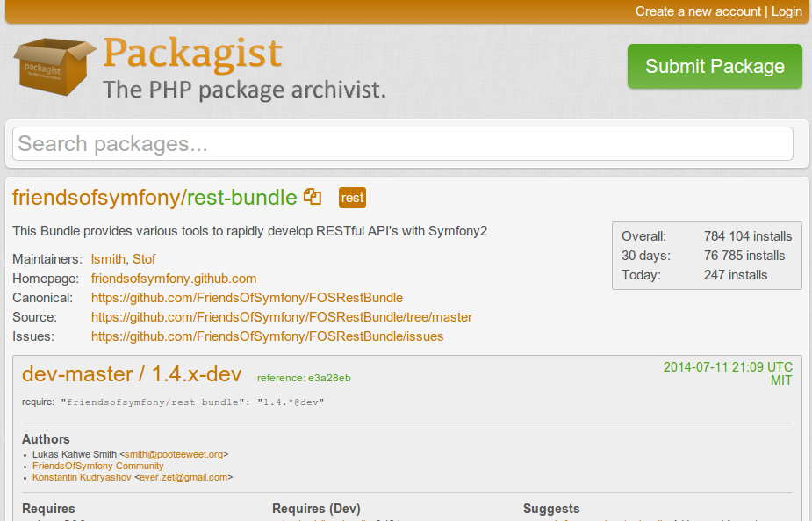The image size is (812, 521).
Task: Open maintainer Stof profile
Action: (144, 259)
